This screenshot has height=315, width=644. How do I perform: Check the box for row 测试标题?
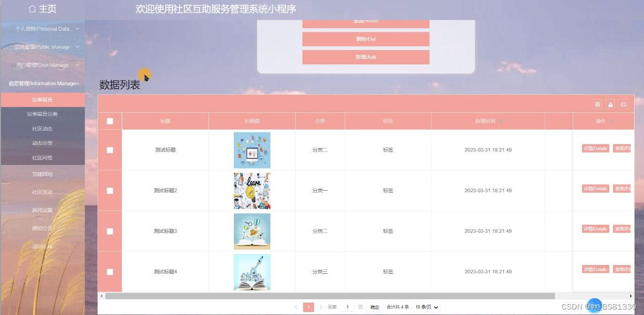[x=110, y=150]
